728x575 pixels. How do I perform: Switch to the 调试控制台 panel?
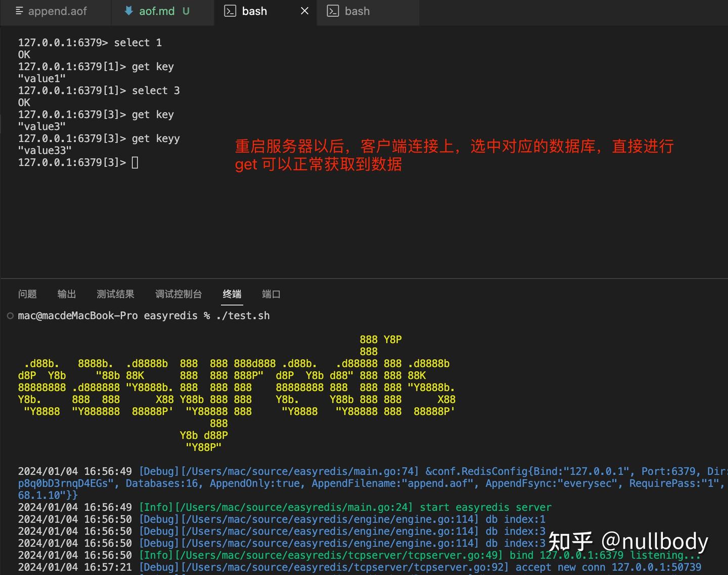tap(178, 294)
